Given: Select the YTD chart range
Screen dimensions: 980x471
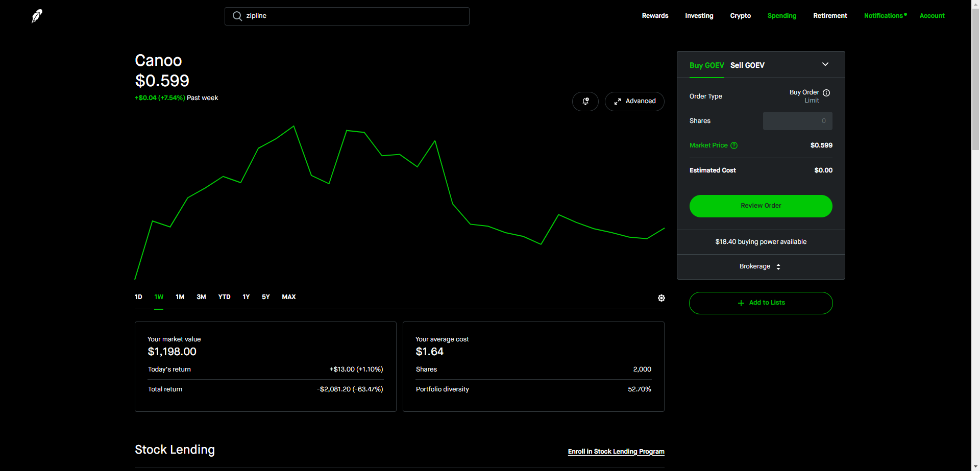Looking at the screenshot, I should [224, 297].
